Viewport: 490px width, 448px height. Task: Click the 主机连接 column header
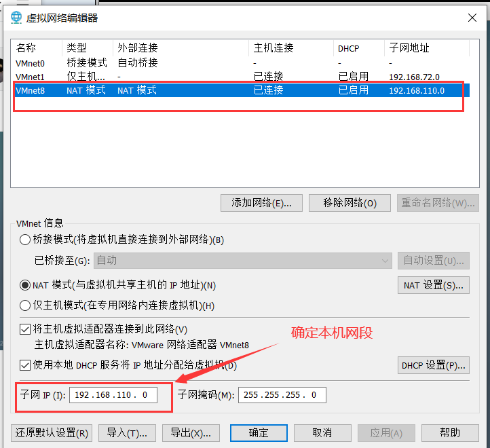(291, 48)
